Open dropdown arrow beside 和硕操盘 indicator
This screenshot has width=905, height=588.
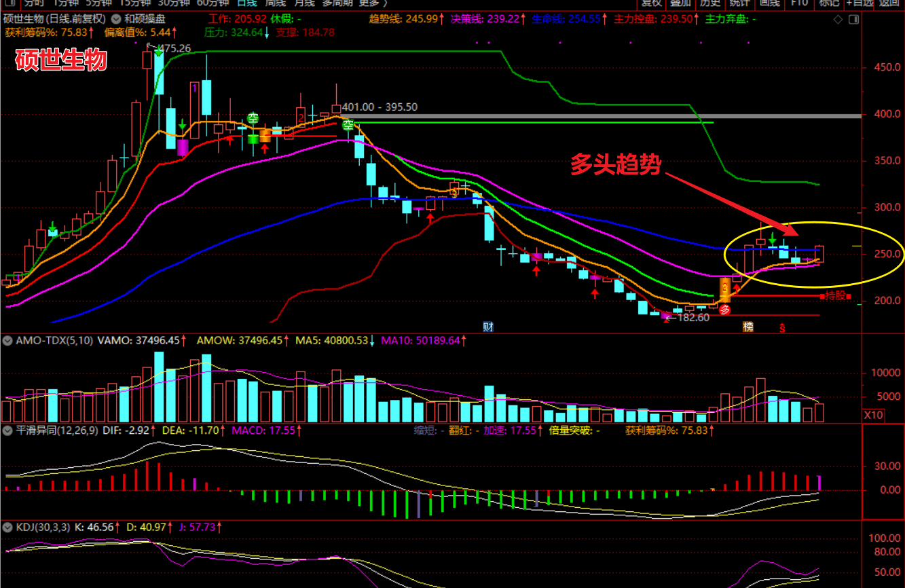pos(116,20)
